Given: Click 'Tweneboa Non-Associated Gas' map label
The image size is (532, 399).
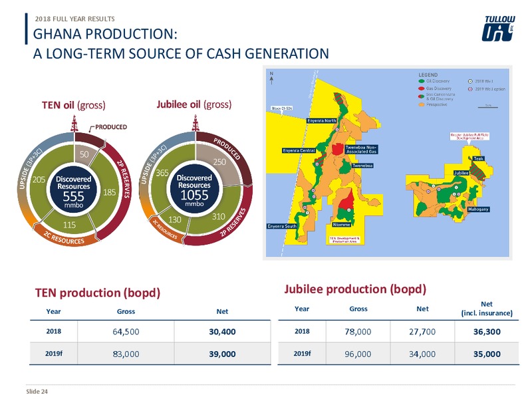Looking at the screenshot, I should tap(361, 150).
